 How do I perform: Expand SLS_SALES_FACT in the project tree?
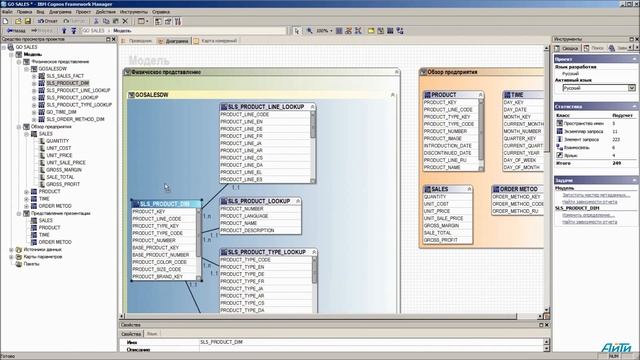[x=34, y=76]
